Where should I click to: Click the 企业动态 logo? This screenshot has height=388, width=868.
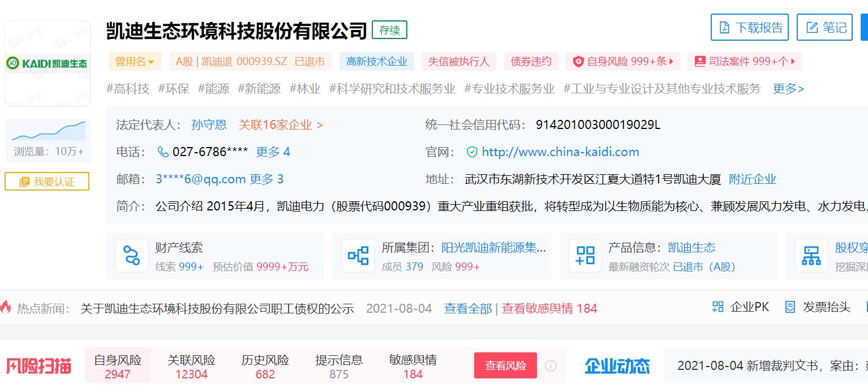[x=617, y=366]
